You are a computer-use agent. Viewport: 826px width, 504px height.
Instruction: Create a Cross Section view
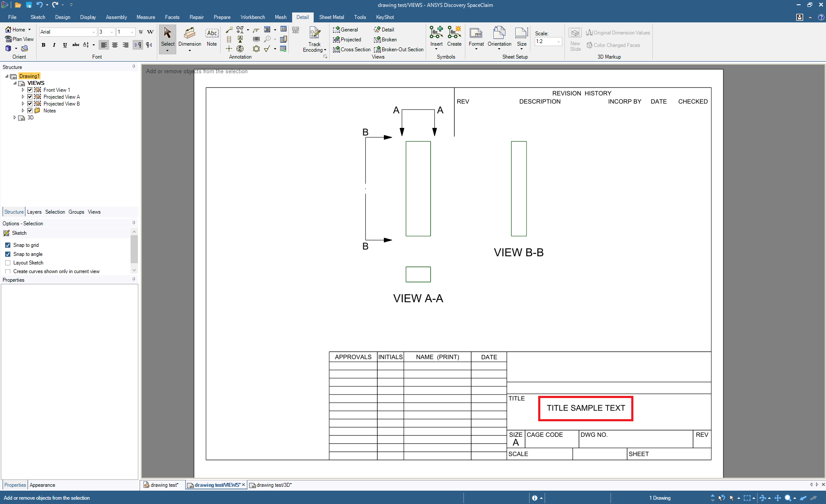352,50
